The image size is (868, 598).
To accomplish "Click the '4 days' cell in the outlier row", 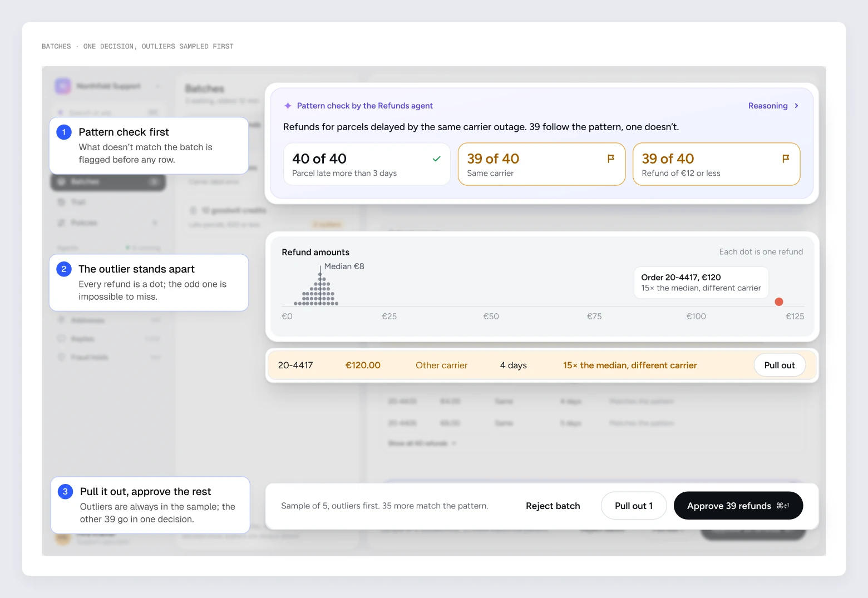I will 513,365.
